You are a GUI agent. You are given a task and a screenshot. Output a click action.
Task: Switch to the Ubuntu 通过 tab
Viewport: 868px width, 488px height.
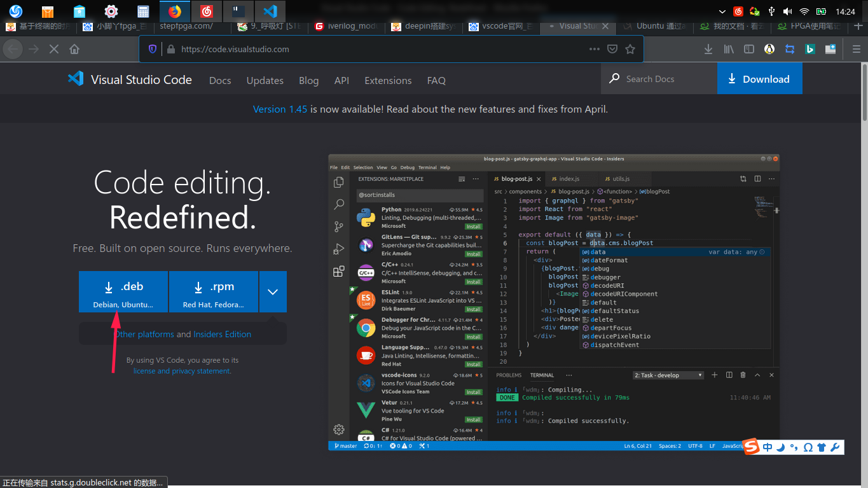(x=655, y=26)
